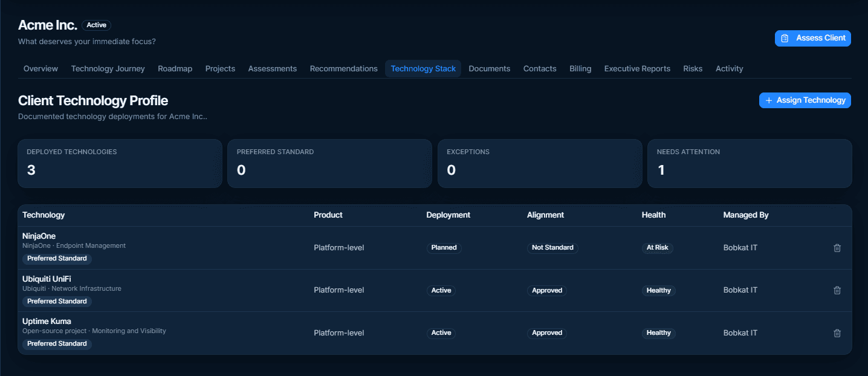The width and height of the screenshot is (868, 376).
Task: Click Platform-level in Ubiquiti UniFi row
Action: (339, 290)
